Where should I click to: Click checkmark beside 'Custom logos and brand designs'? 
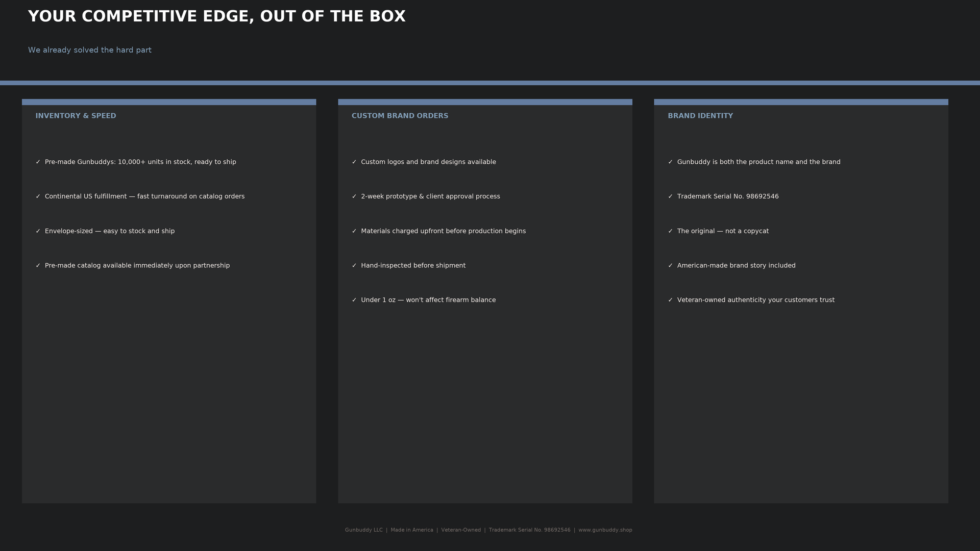coord(354,162)
